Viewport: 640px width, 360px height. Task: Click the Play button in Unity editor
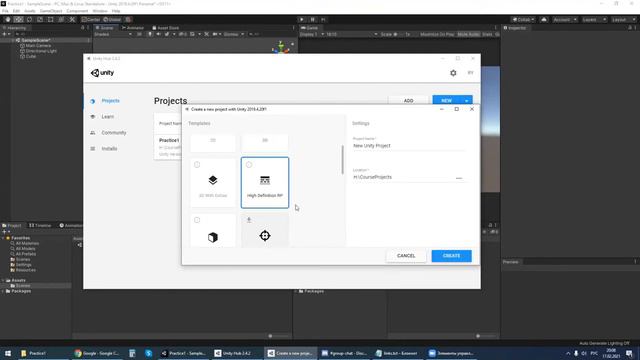(302, 20)
